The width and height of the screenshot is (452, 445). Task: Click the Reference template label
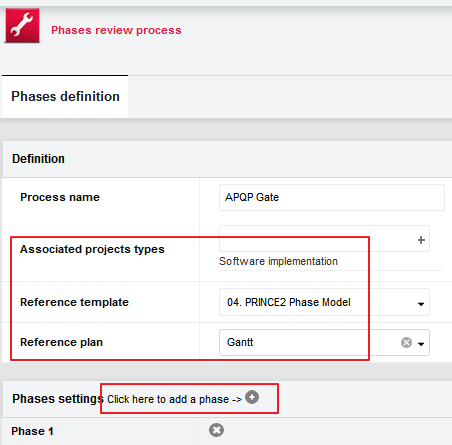point(74,302)
